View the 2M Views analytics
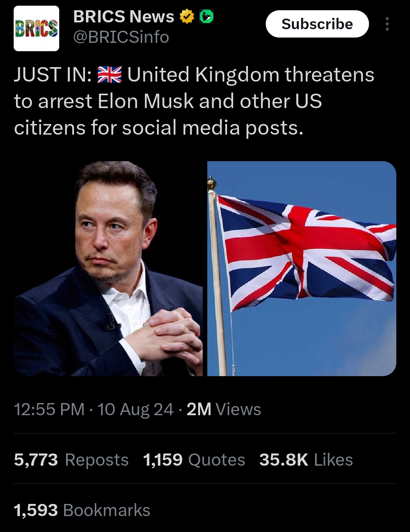The height and width of the screenshot is (532, 410). coord(224,410)
